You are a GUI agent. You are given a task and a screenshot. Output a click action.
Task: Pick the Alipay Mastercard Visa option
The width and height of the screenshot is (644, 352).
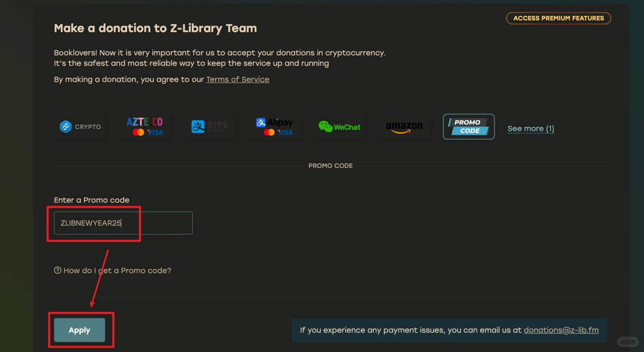pyautogui.click(x=275, y=127)
